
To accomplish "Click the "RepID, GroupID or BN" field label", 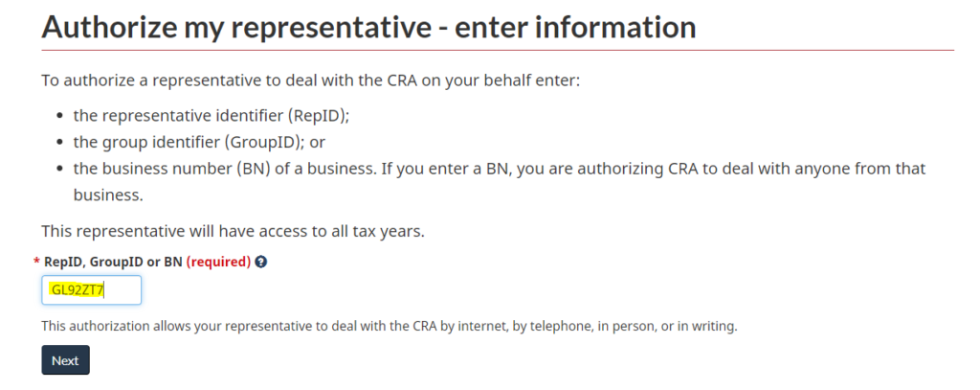I will point(113,262).
